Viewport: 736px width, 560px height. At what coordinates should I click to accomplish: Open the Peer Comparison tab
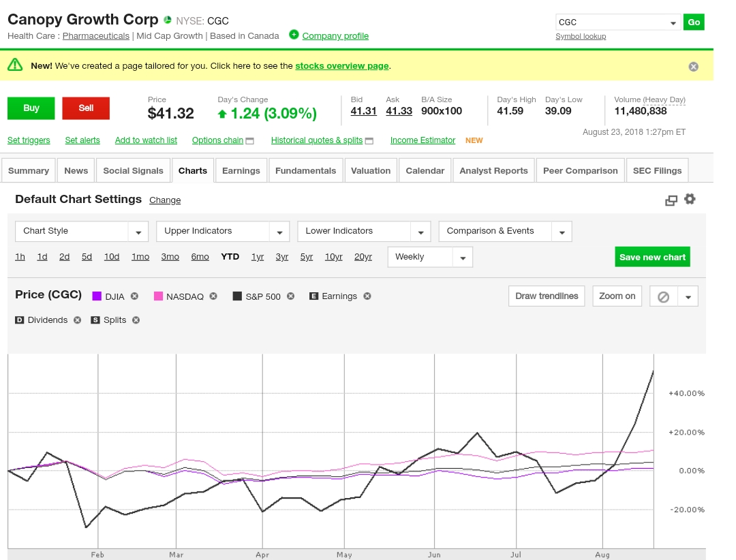tap(581, 170)
